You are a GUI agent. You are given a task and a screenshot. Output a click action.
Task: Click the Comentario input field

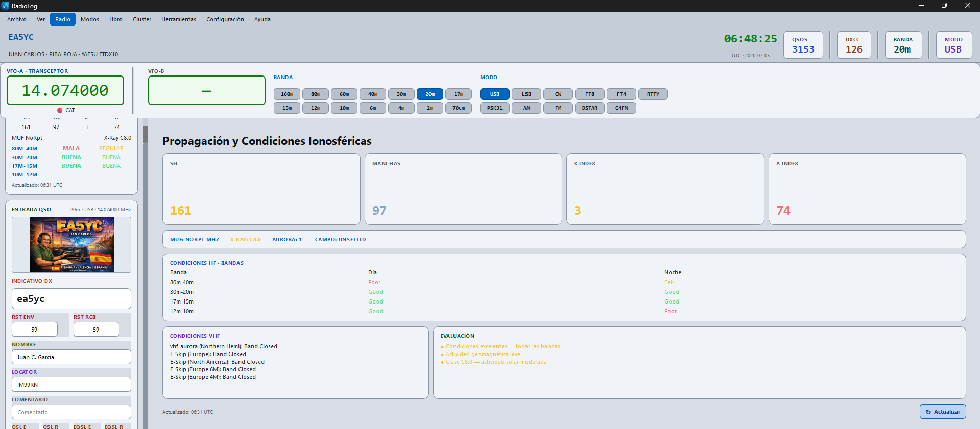[71, 412]
